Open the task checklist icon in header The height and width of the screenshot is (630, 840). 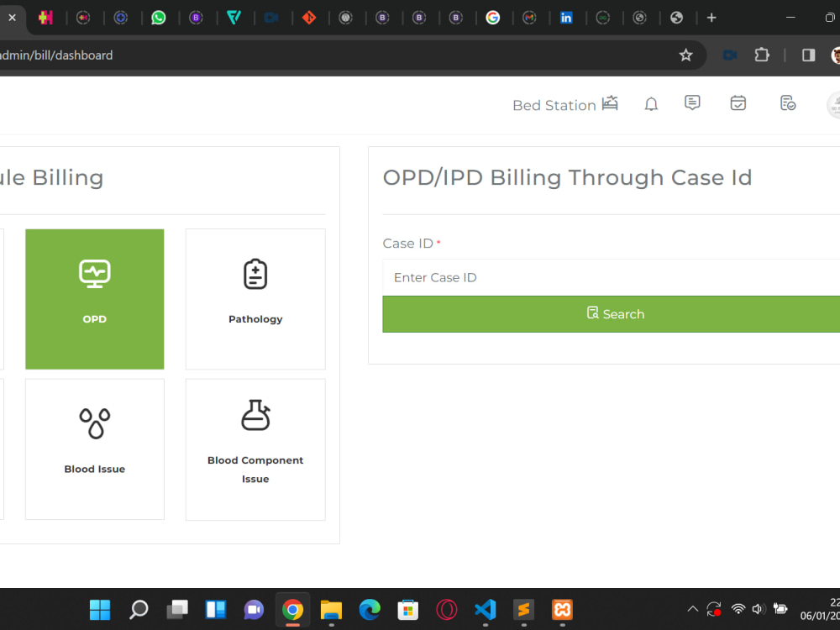pyautogui.click(x=788, y=102)
